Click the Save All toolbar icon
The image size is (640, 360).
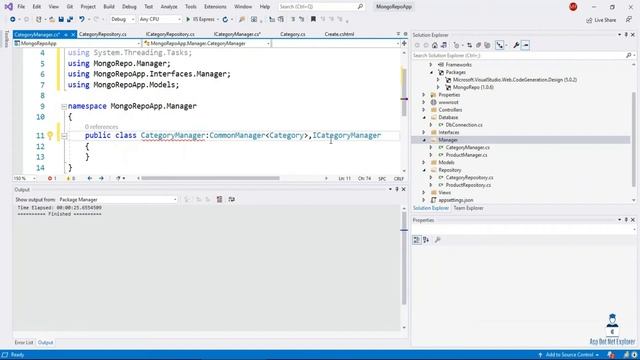pyautogui.click(x=70, y=19)
